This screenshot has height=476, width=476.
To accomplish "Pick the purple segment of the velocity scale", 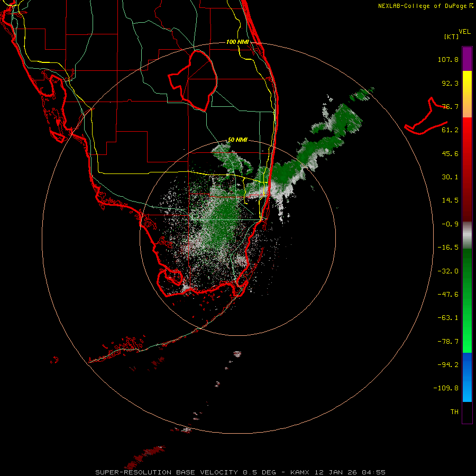I will (x=467, y=59).
